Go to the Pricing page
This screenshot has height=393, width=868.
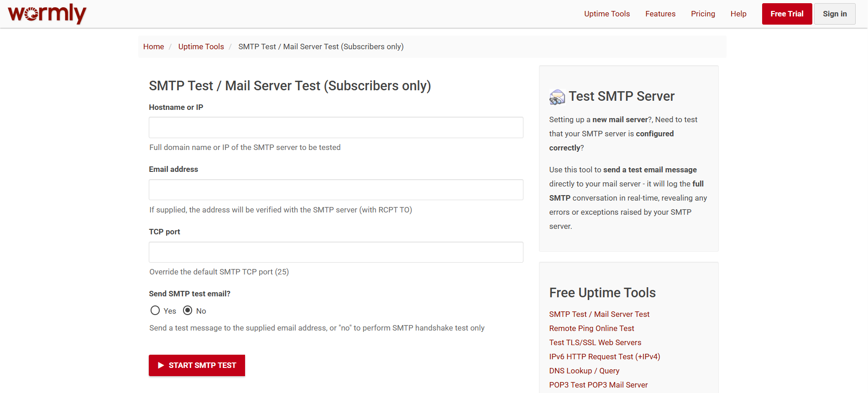pyautogui.click(x=703, y=14)
